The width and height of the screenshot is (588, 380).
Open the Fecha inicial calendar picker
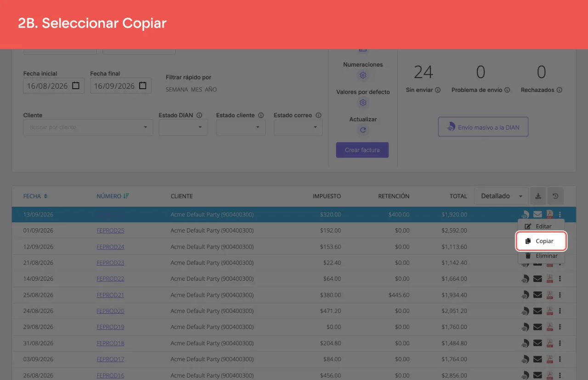click(x=76, y=85)
